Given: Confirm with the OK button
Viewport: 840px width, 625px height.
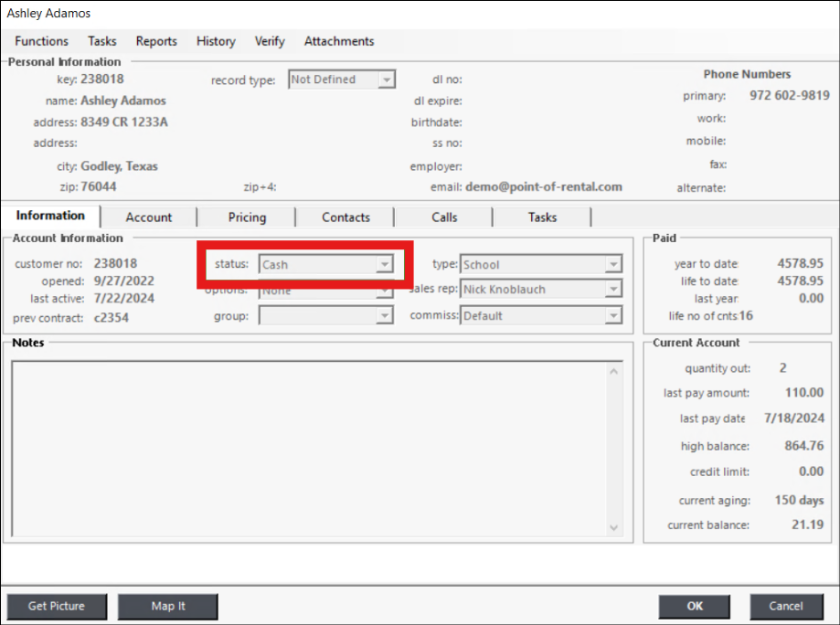Looking at the screenshot, I should 696,606.
